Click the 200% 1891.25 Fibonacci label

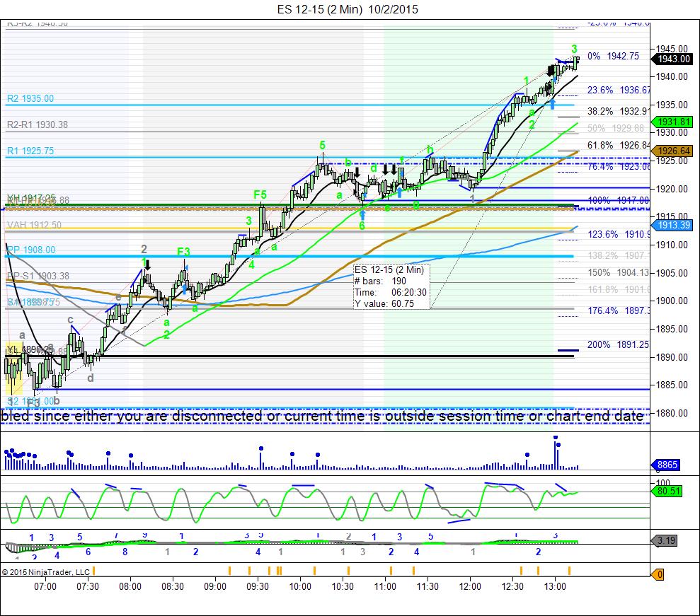click(619, 344)
